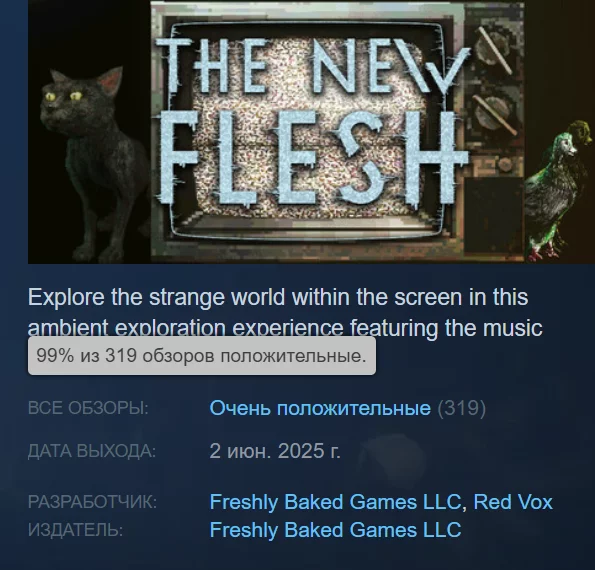This screenshot has height=570, width=595.
Task: Open the Red Vox developer page
Action: tap(513, 502)
